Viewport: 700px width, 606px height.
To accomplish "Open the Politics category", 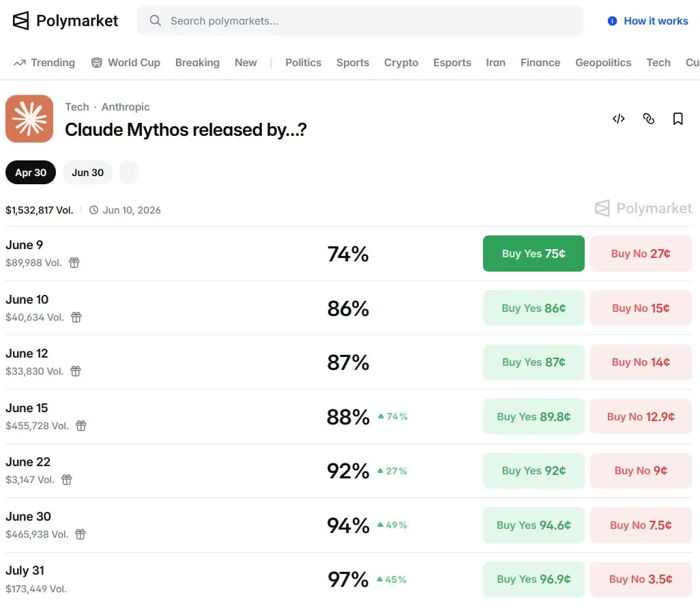I will point(303,63).
